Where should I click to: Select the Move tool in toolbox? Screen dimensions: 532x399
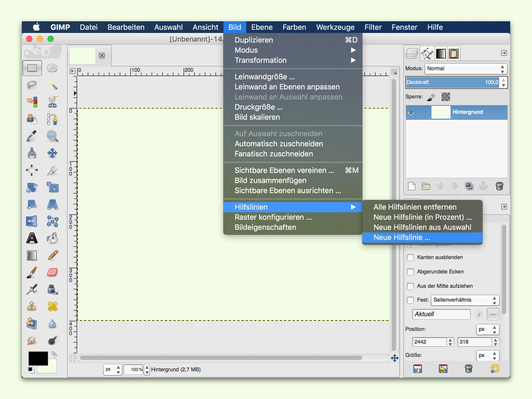point(52,153)
